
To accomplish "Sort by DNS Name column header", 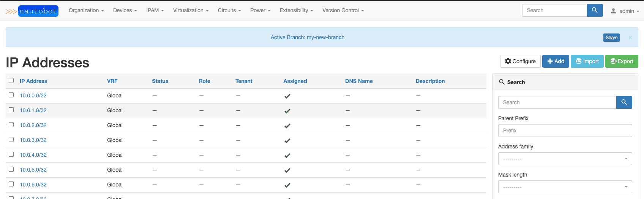I will [359, 81].
